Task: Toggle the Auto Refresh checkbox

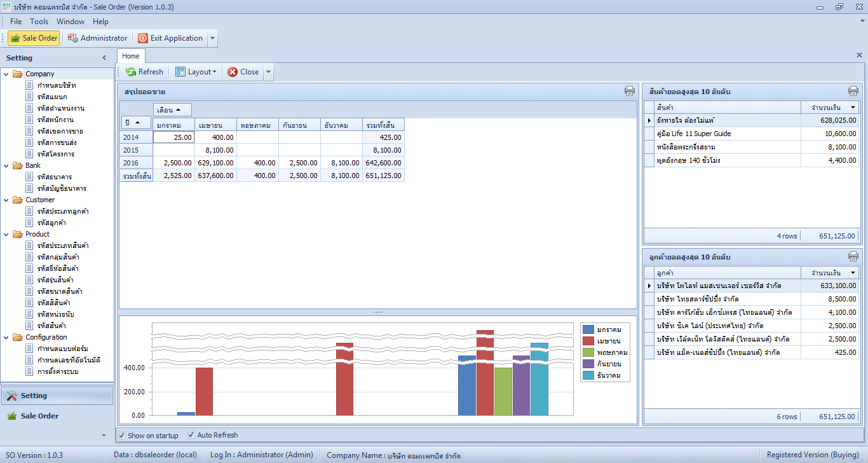Action: tap(191, 435)
